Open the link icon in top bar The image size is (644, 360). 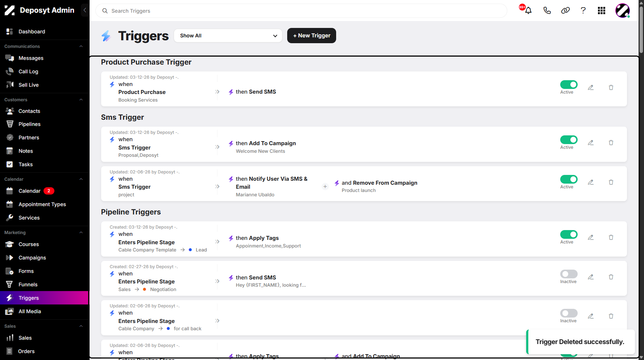tap(565, 11)
